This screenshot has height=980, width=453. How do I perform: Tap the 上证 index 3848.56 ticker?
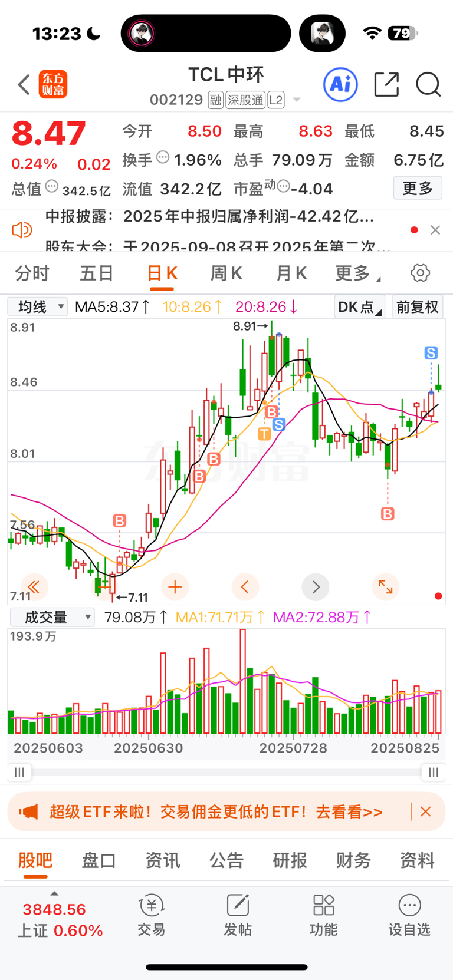coord(60,920)
